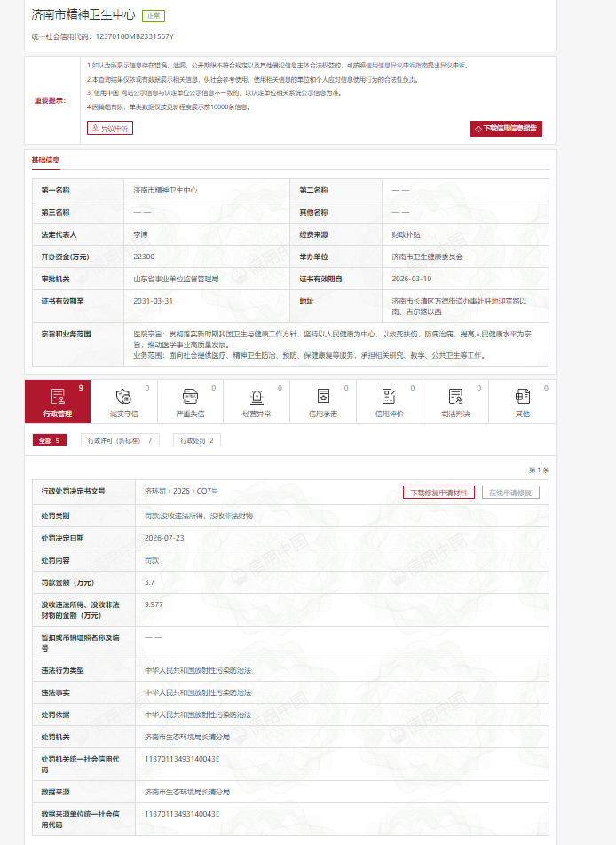Click document number 济环罚〔2026〕CQ7号

[x=181, y=491]
